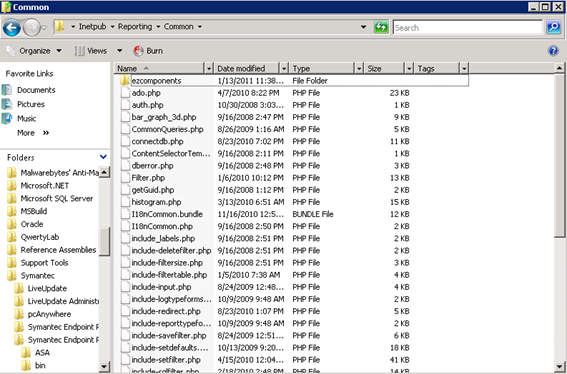Viewport: 567px width, 374px height.
Task: Select the include-filtertable.php file name
Action: click(169, 275)
